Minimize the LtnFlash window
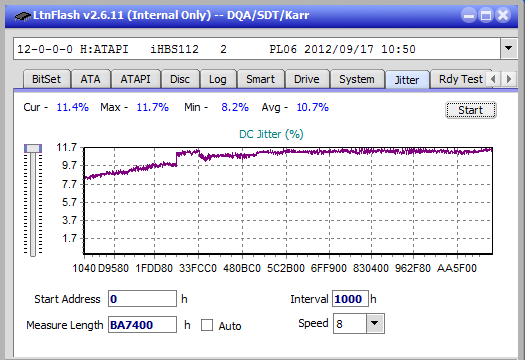Screen dimensions: 525x360 pos(469,15)
